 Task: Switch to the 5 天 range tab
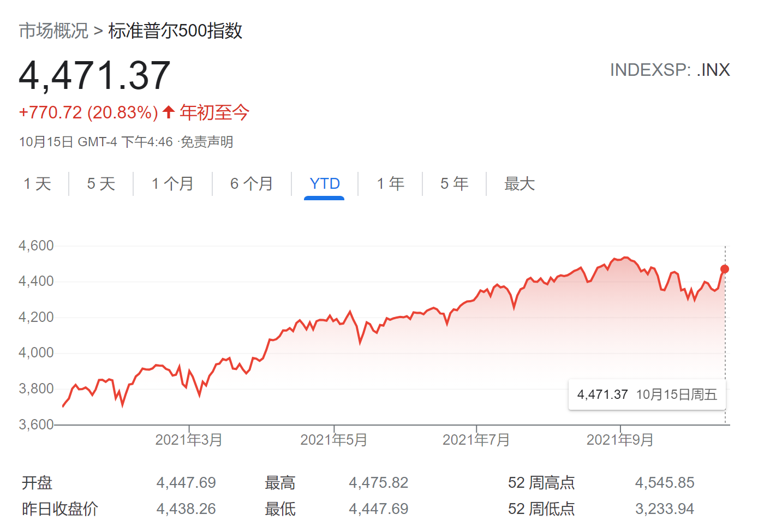(x=101, y=184)
